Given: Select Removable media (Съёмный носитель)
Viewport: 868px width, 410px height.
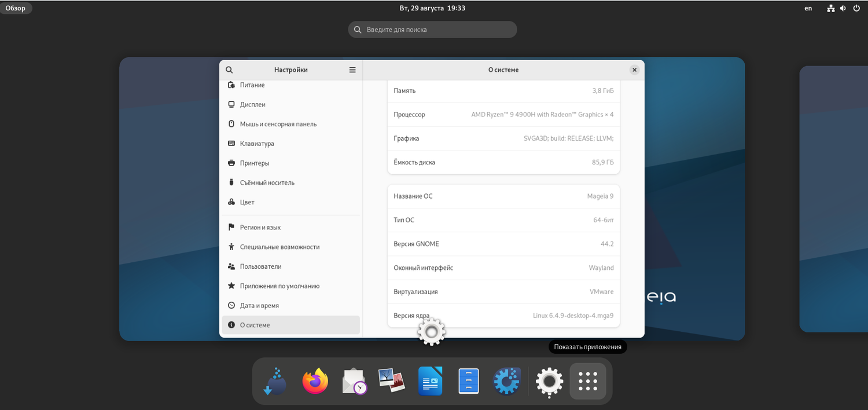Looking at the screenshot, I should (x=291, y=182).
